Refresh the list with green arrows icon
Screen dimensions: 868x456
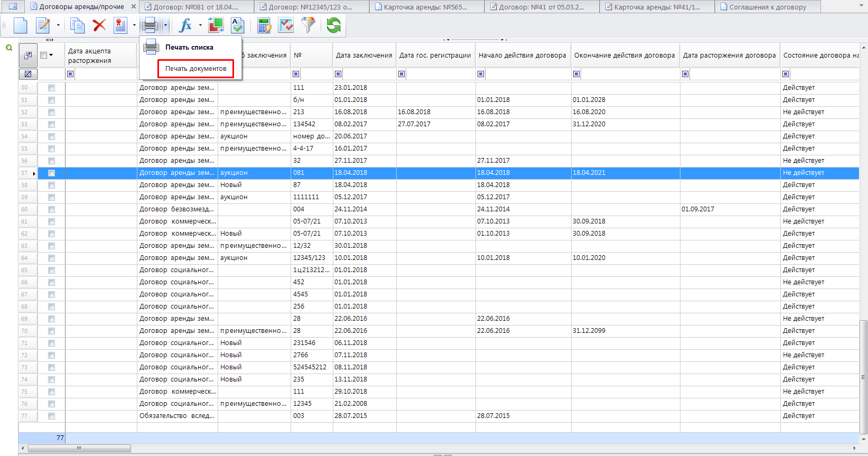point(333,25)
